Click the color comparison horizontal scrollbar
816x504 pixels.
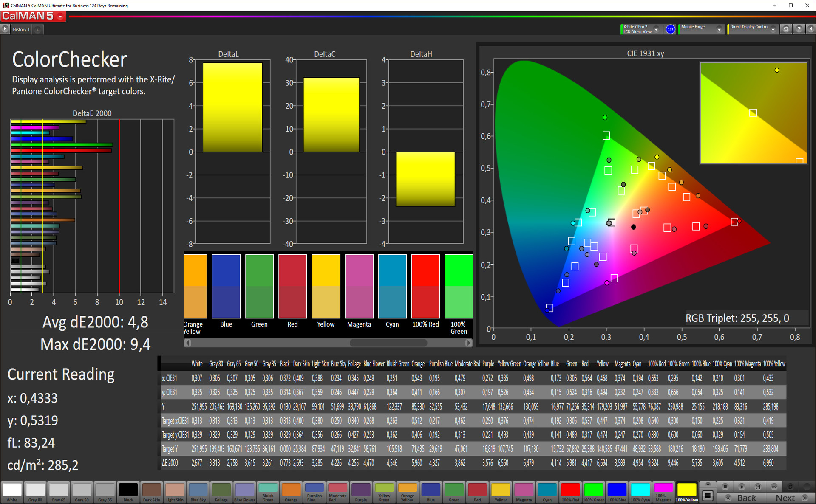coord(388,343)
